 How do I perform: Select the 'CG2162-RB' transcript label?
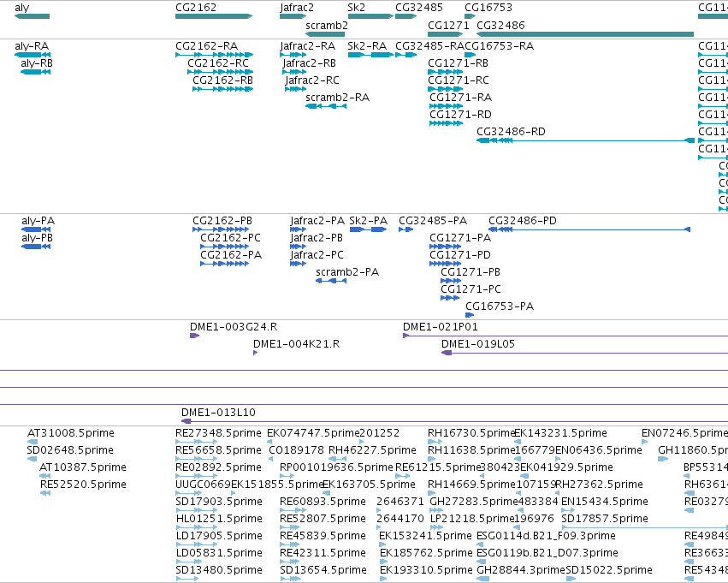click(223, 80)
